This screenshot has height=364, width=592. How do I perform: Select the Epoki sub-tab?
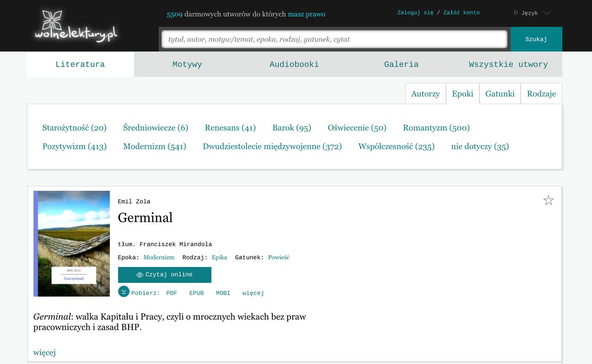[x=462, y=94]
